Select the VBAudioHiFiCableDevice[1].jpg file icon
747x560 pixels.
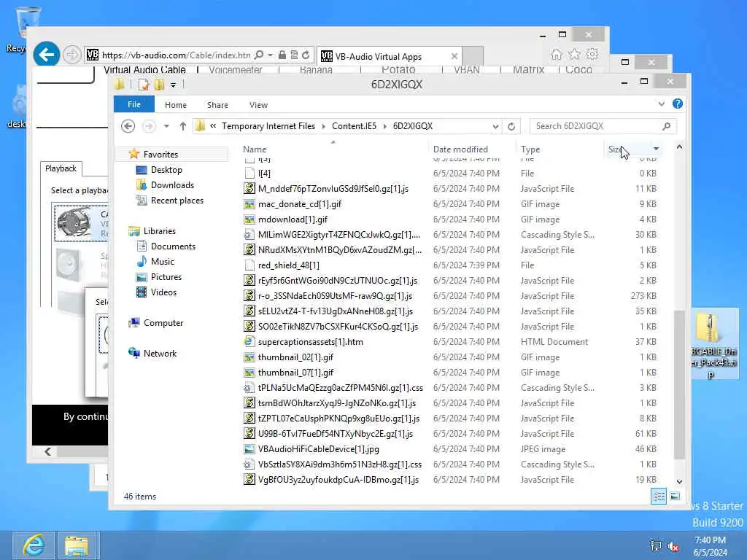(249, 449)
